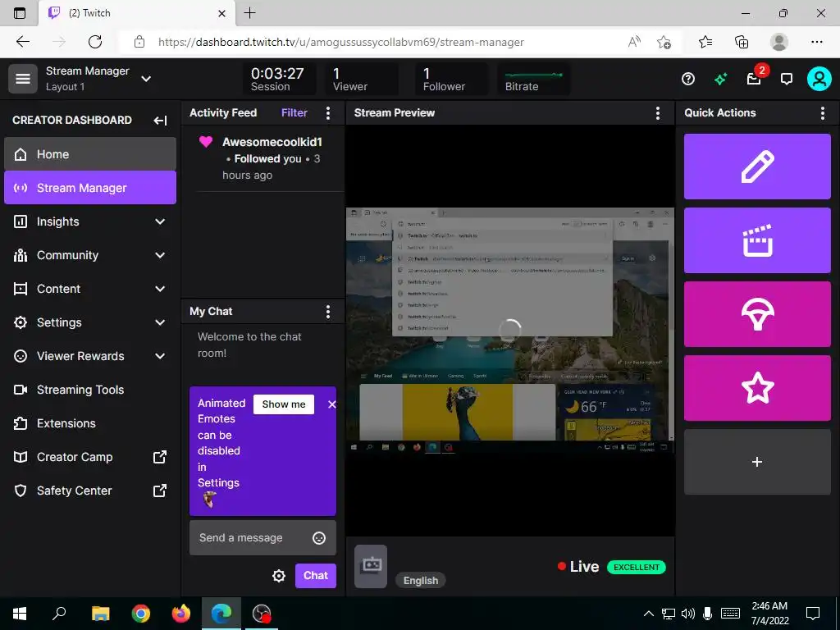Expand the Viewer Rewards chevron
840x630 pixels.
tap(160, 356)
